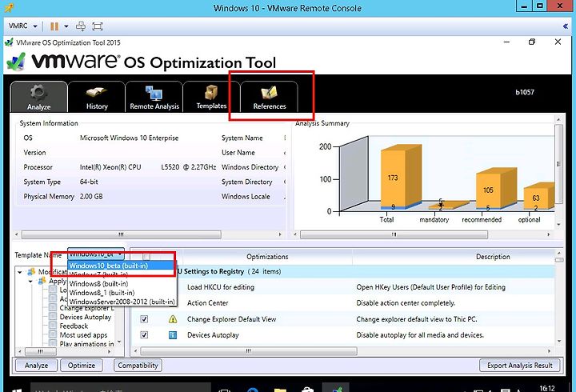This screenshot has height=392, width=576.
Task: Toggle the Feedback checkbox in the tree
Action: 54,326
